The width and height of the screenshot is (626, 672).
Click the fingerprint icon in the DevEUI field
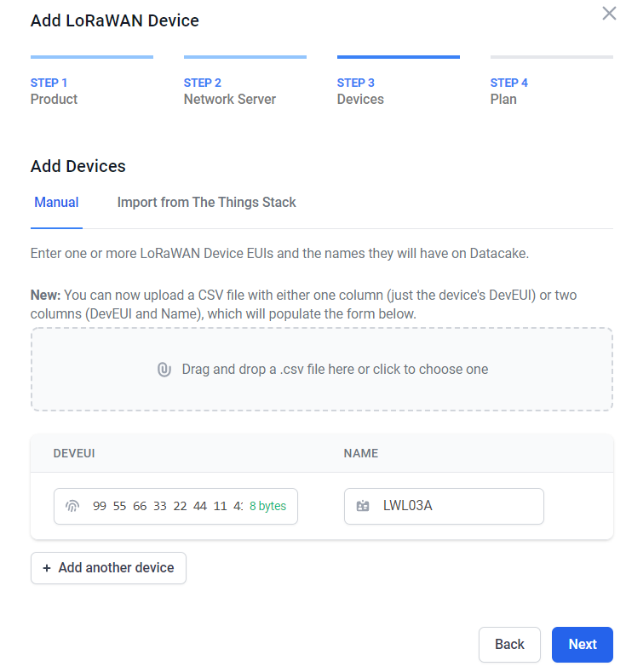pos(72,506)
